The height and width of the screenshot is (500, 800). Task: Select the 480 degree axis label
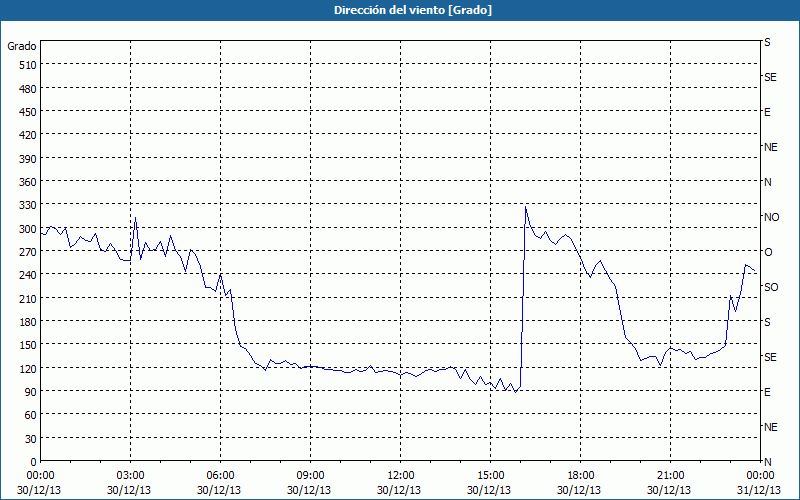click(28, 89)
